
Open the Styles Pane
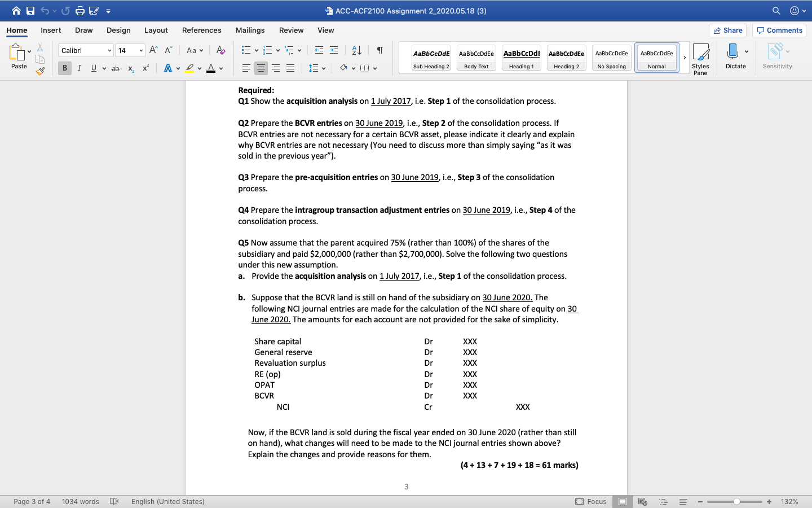(701, 58)
